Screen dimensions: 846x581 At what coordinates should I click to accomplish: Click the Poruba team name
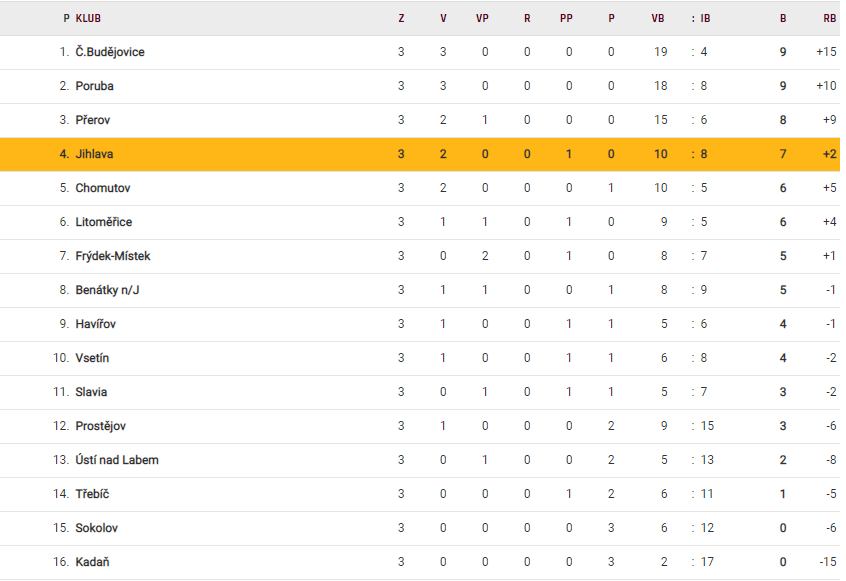pos(95,86)
